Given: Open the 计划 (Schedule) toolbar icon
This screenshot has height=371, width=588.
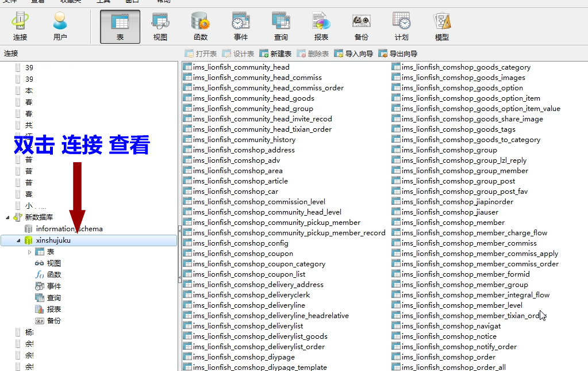Looking at the screenshot, I should (402, 26).
